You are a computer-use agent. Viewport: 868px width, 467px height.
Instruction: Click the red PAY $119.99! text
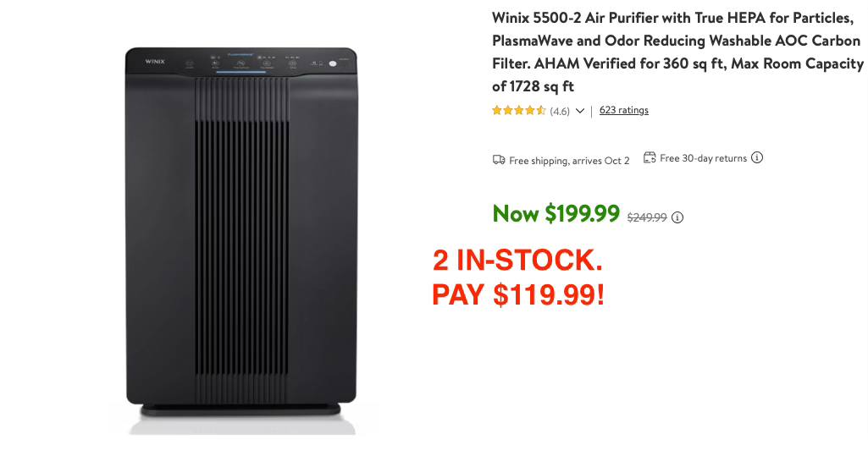point(518,294)
